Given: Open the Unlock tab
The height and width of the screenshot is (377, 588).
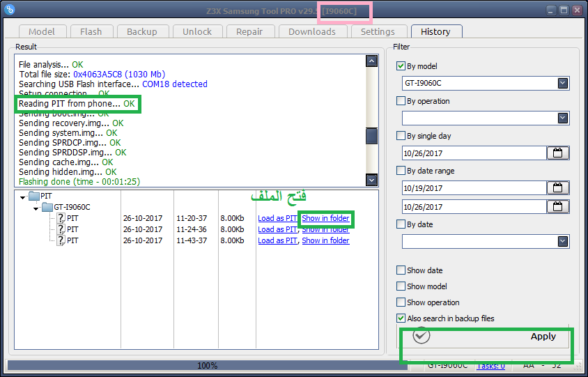Looking at the screenshot, I should (x=197, y=31).
